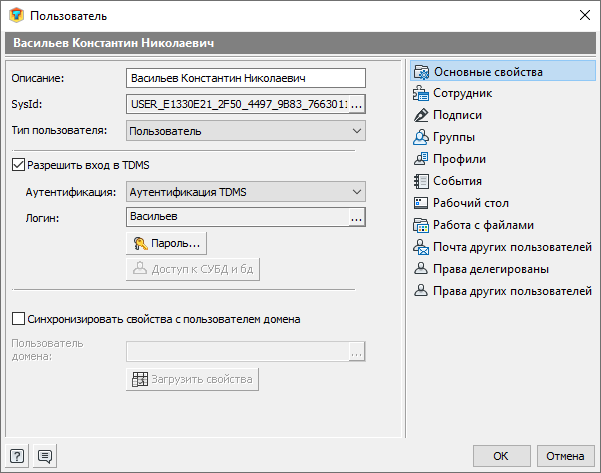Confirm with the OK button
The image size is (601, 473).
pos(501,456)
